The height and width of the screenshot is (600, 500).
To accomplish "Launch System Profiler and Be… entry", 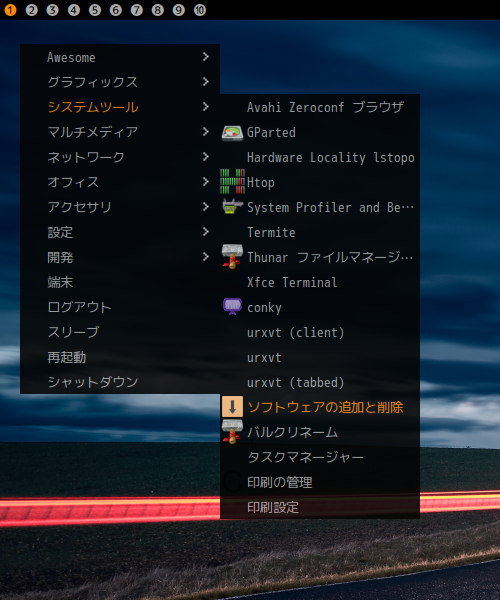I will click(x=320, y=207).
